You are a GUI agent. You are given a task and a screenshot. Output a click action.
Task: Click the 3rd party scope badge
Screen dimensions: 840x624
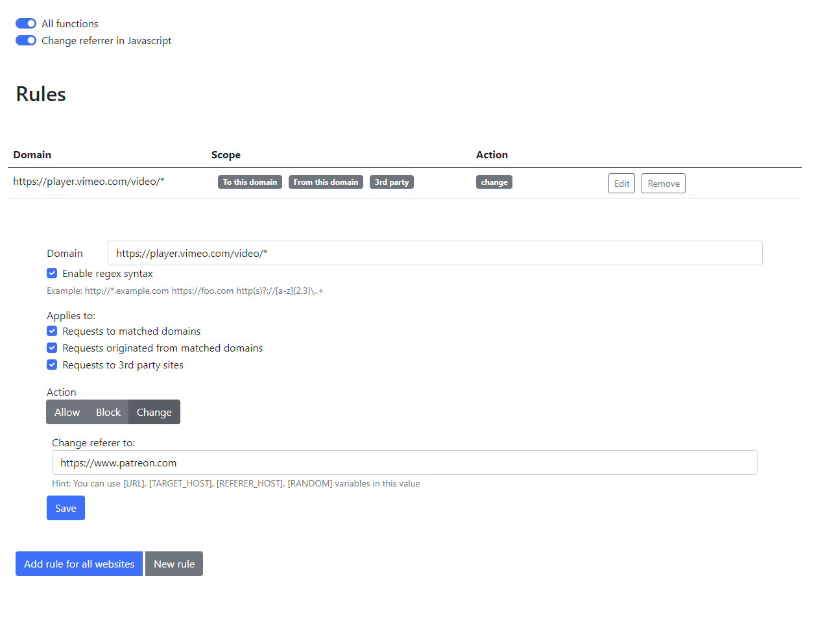coord(392,182)
